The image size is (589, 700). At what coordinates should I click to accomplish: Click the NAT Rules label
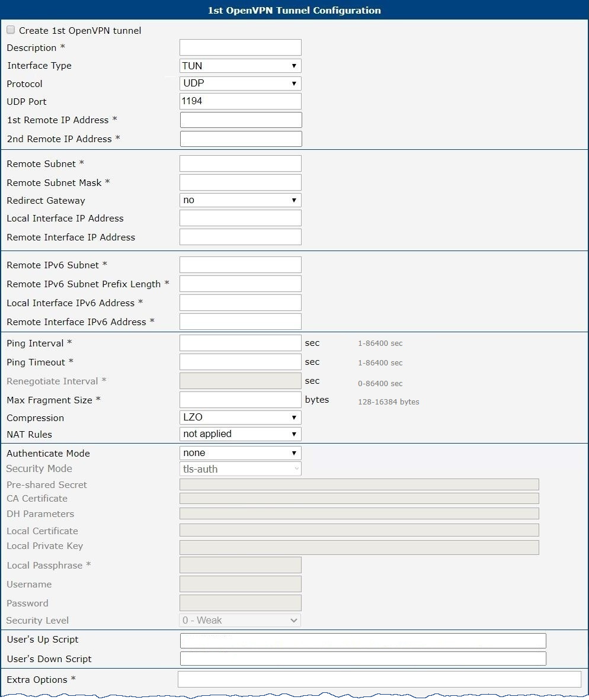(x=30, y=434)
